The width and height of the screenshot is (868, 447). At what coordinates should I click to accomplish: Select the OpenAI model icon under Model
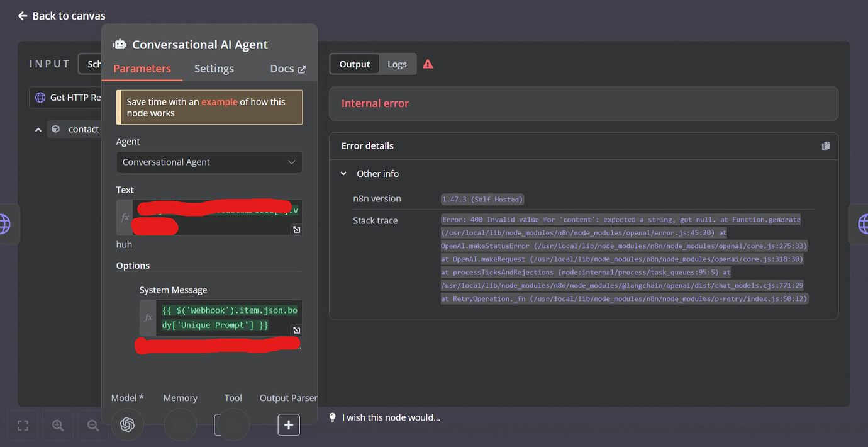(127, 424)
